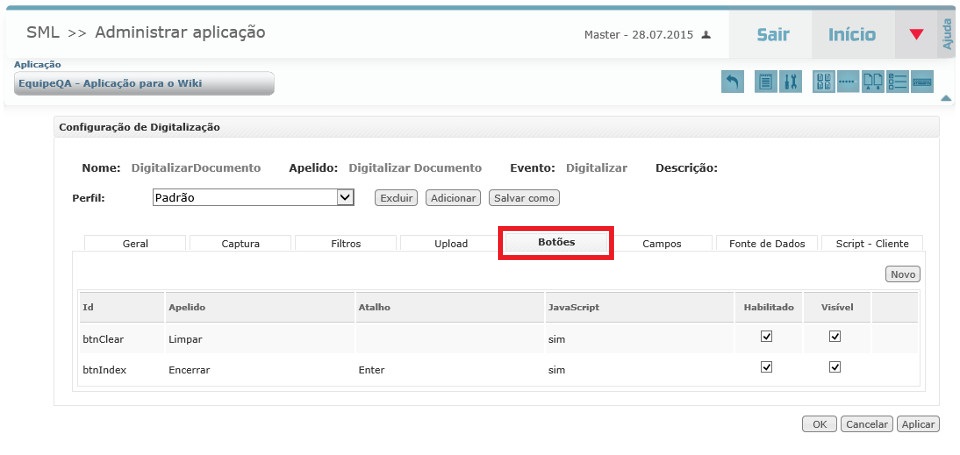
Task: Uncheck Visível for btnIndex row
Action: pyautogui.click(x=836, y=368)
